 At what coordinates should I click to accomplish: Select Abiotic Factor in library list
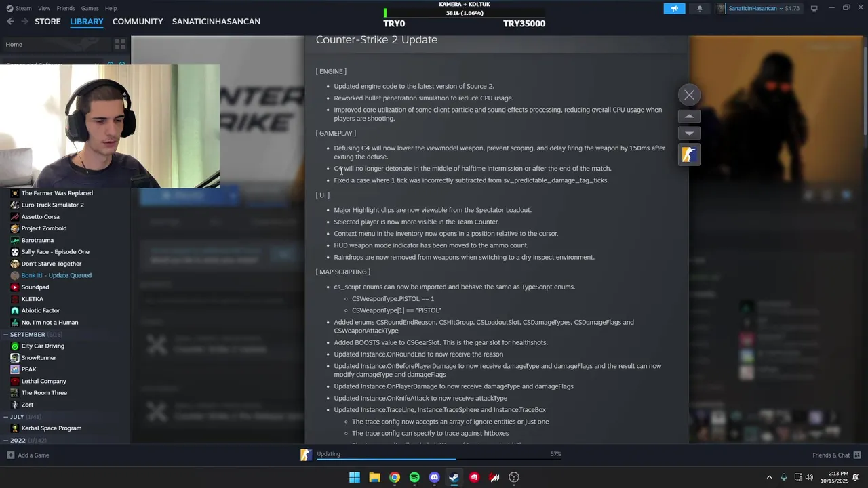[41, 310]
